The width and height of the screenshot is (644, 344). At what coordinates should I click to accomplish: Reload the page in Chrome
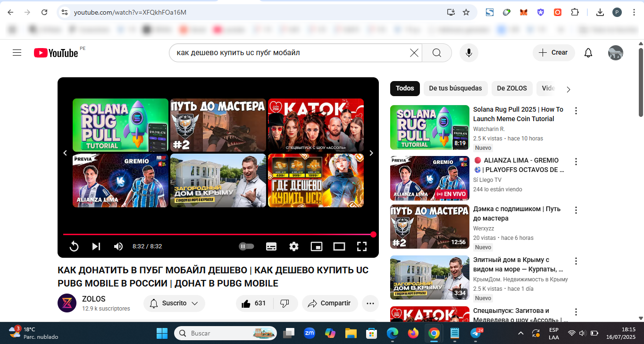click(44, 12)
